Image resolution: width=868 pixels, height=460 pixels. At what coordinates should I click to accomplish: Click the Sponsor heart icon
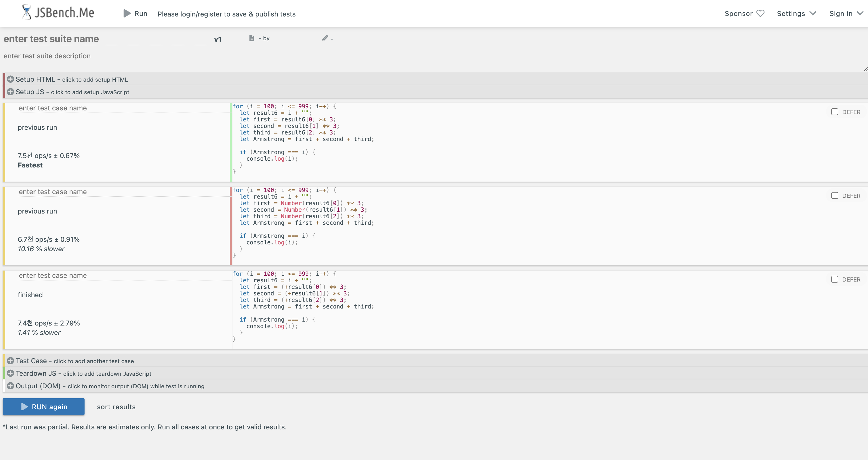click(x=760, y=13)
